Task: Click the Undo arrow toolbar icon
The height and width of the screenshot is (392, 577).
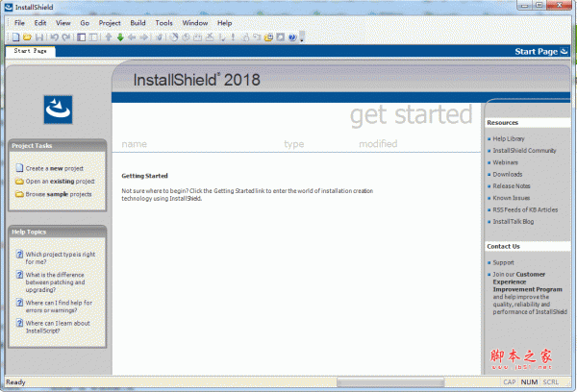Action: coord(55,37)
